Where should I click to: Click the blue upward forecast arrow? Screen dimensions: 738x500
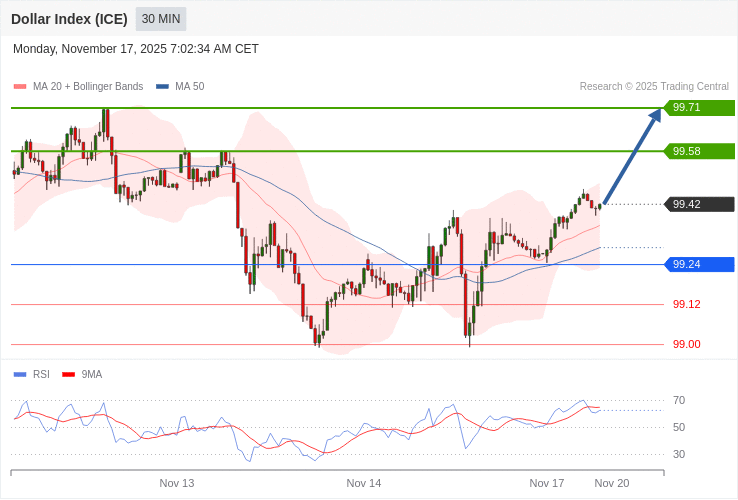coord(632,156)
